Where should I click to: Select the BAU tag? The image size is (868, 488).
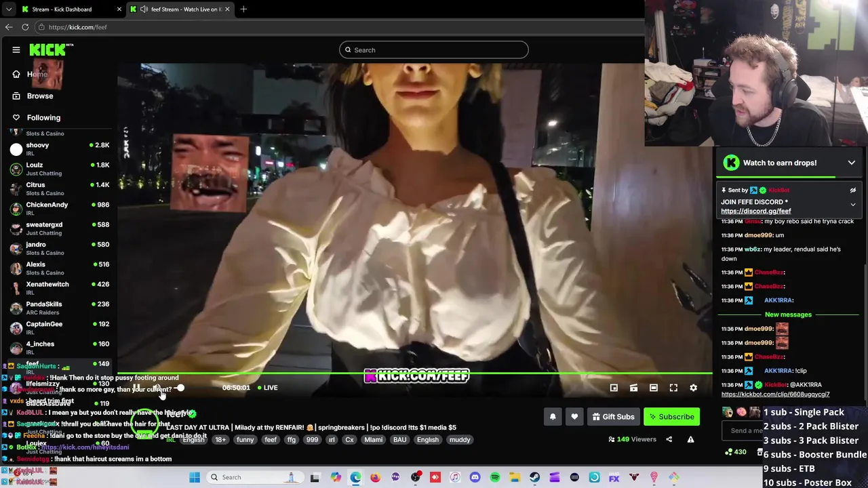point(399,440)
